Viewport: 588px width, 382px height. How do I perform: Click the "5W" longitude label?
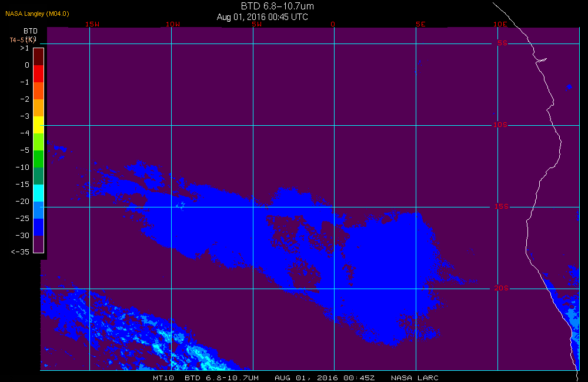point(257,24)
